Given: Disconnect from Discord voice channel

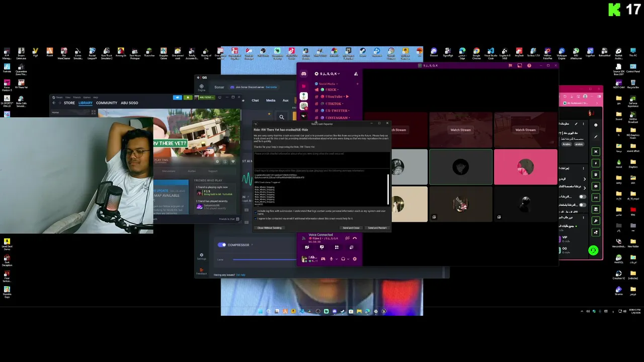Looking at the screenshot, I should pos(355,238).
